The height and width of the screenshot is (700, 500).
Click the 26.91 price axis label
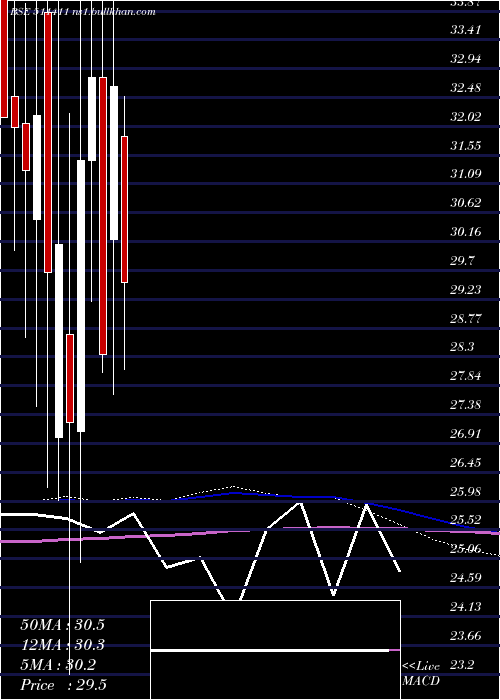point(466,434)
